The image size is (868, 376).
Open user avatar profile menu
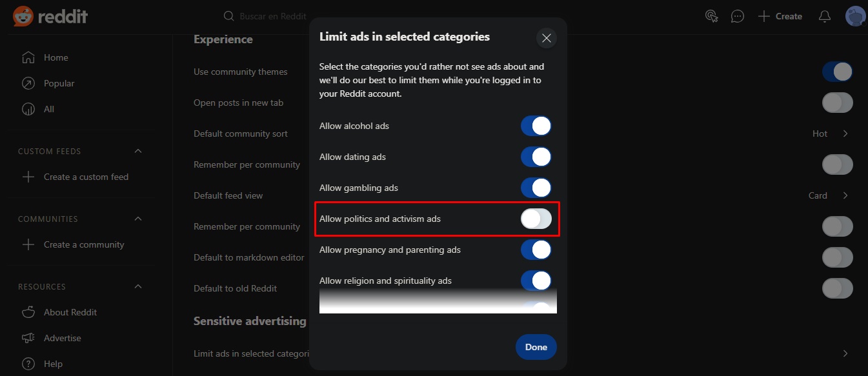click(x=855, y=16)
